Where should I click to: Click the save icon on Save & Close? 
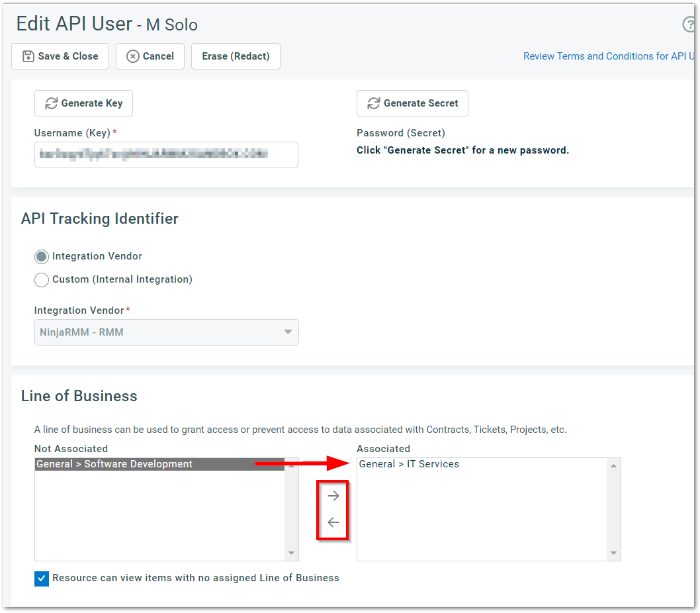[x=28, y=56]
